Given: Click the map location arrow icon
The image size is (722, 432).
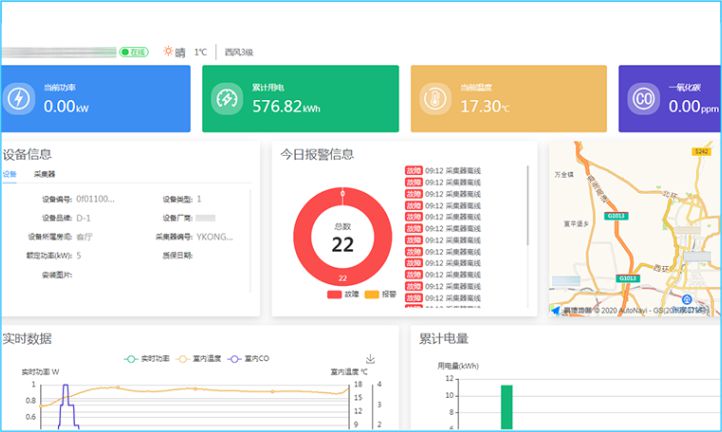Looking at the screenshot, I should coord(555,310).
